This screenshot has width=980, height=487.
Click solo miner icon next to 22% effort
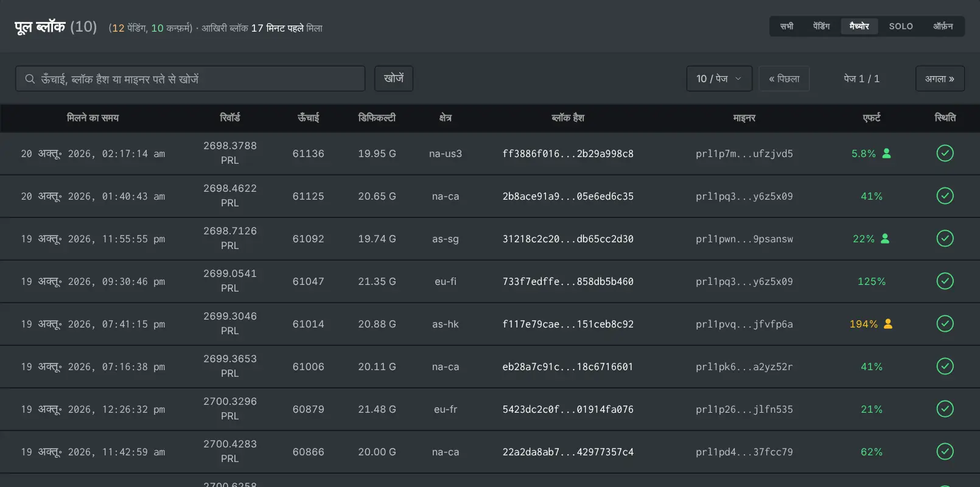coord(885,239)
